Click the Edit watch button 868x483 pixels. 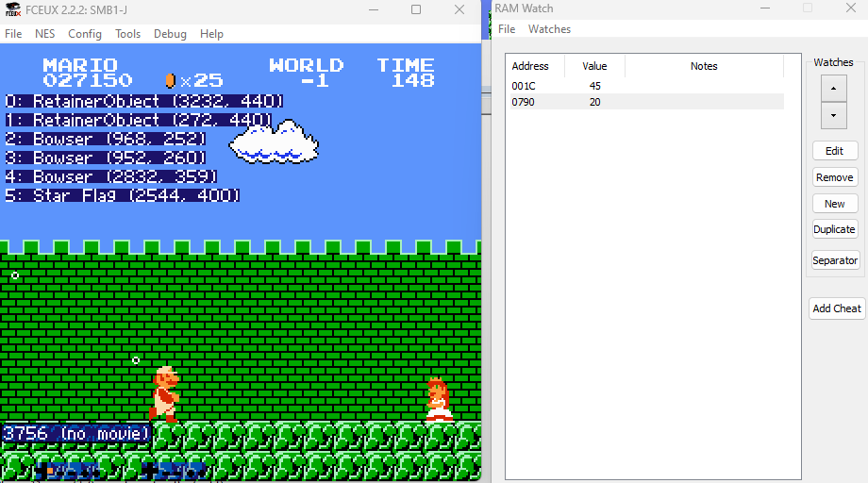point(834,151)
